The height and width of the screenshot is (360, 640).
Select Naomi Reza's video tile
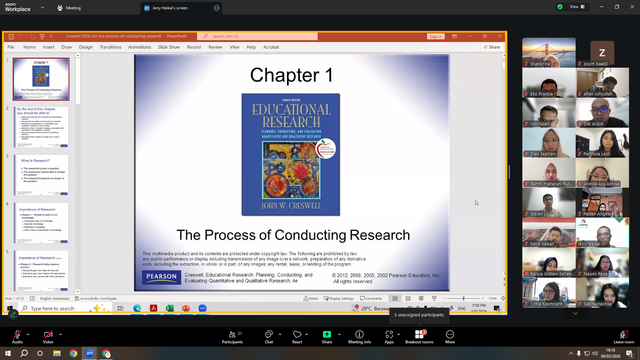(602, 262)
